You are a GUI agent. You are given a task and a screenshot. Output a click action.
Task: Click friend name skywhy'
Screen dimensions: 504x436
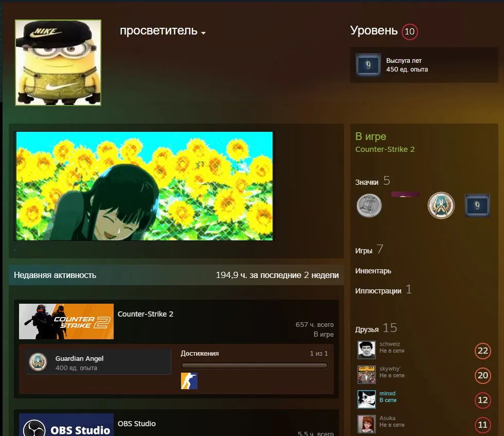(x=390, y=369)
